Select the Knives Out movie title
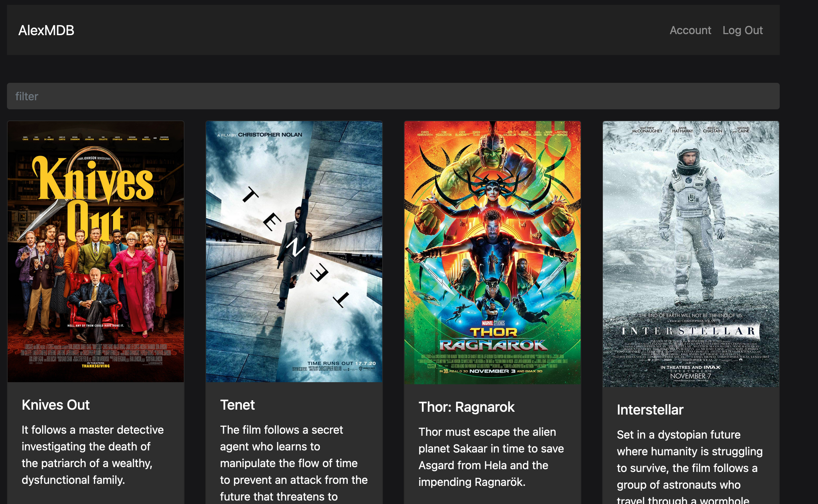The width and height of the screenshot is (818, 504). tap(56, 405)
